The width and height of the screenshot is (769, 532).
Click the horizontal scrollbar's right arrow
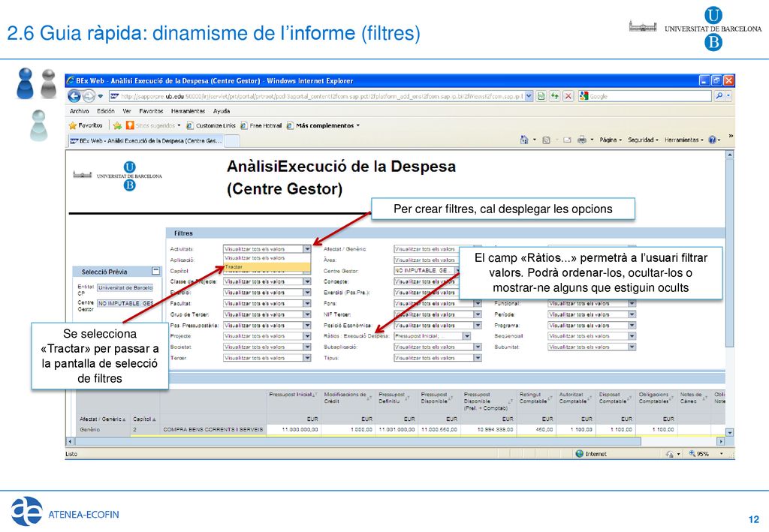pyautogui.click(x=720, y=441)
